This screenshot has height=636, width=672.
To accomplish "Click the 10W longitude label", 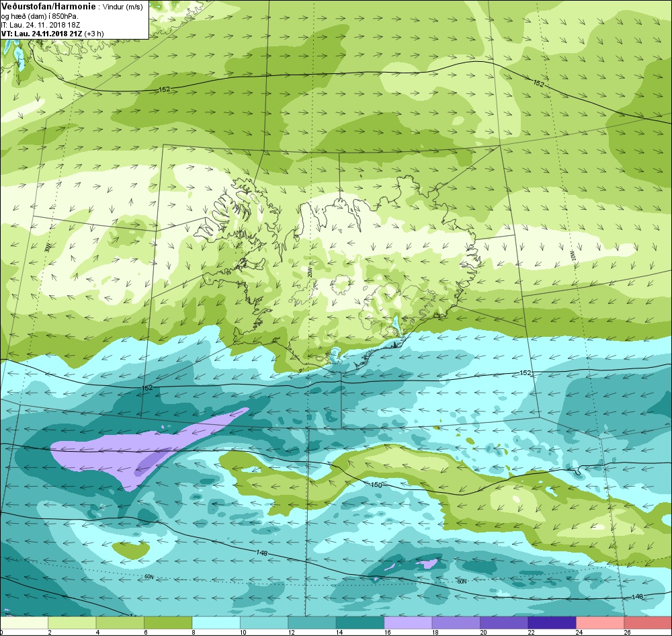I will [573, 255].
